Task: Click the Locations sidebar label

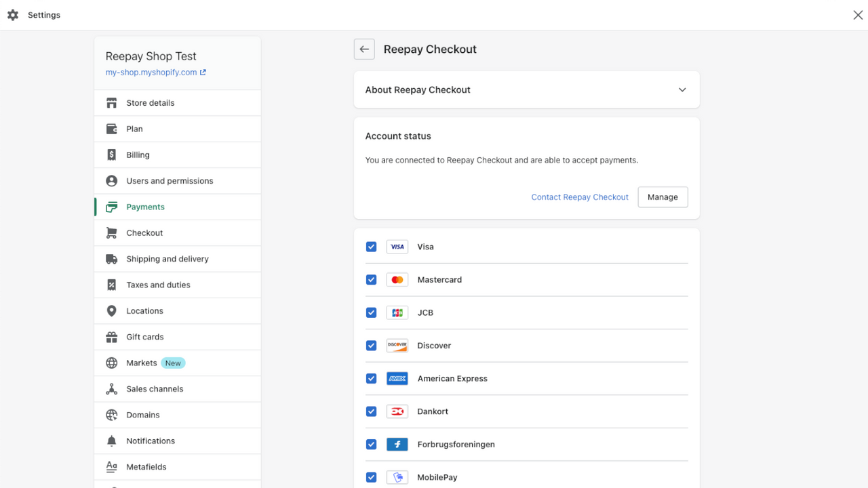Action: [x=144, y=311]
